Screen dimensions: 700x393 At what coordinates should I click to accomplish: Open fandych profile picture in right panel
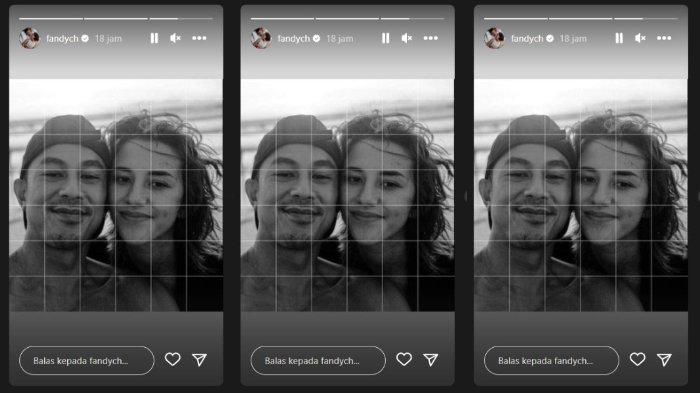pyautogui.click(x=494, y=38)
